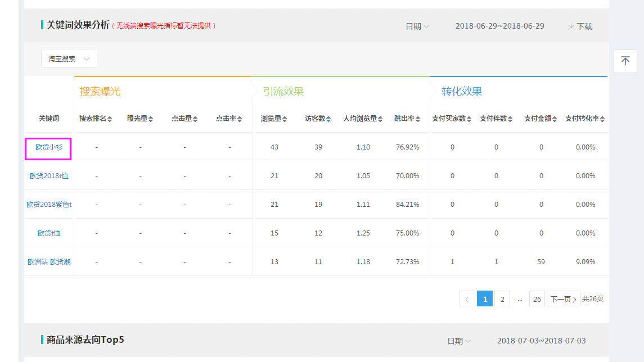Jump to page 26 of results
Viewport: 644px width, 362px height.
point(537,299)
